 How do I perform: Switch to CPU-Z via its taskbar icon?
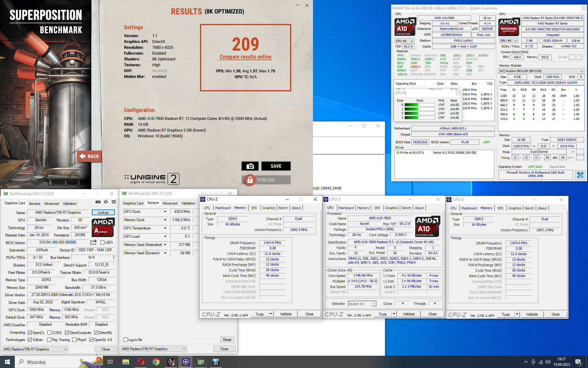click(186, 362)
